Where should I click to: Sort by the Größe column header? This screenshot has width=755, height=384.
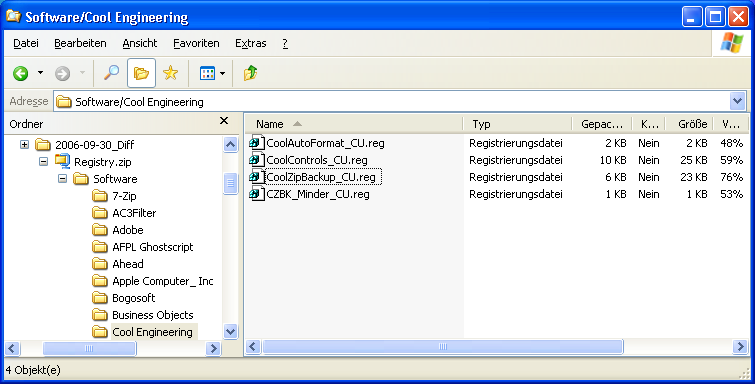(x=689, y=124)
